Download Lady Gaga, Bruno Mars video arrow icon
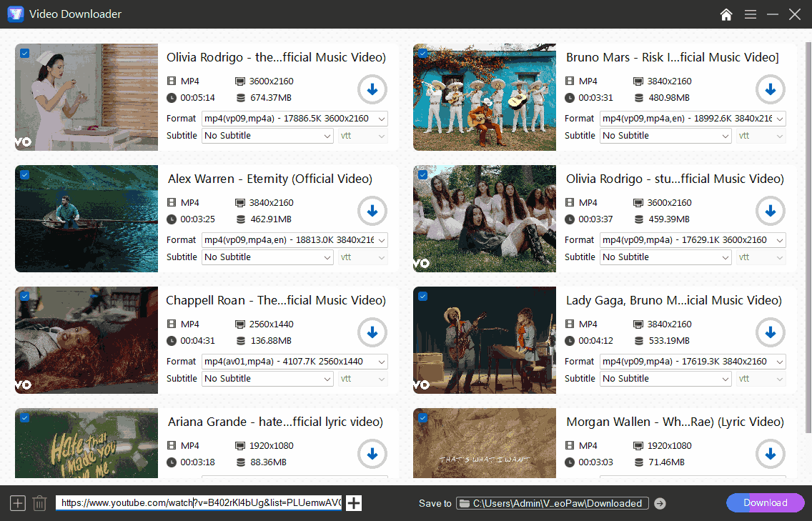Viewport: 812px width, 521px height. 771,332
